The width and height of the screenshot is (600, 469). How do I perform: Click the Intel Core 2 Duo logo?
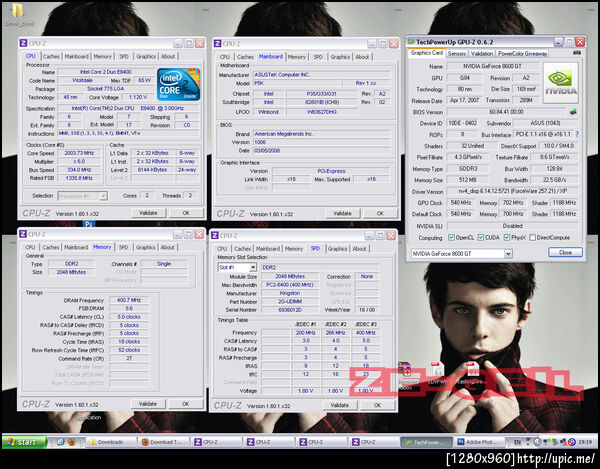(x=178, y=84)
